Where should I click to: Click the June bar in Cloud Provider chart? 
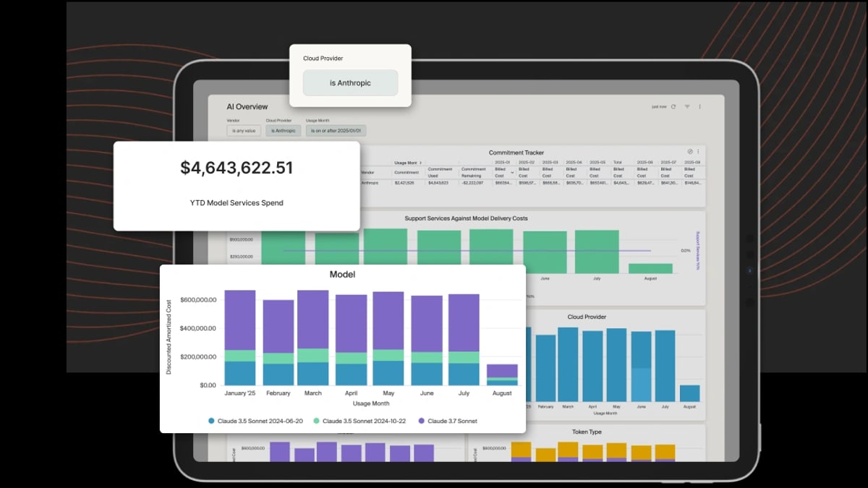(x=642, y=367)
